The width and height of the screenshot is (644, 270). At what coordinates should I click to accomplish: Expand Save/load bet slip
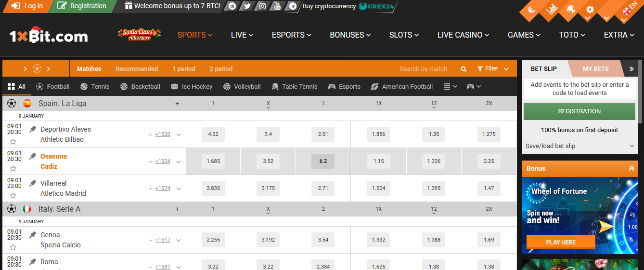[580, 146]
